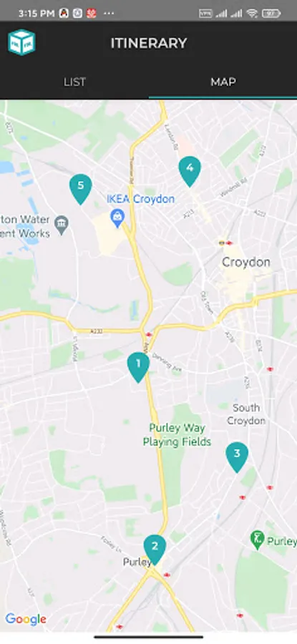Tap the water treatment works museum icon
The width and height of the screenshot is (297, 644).
(62, 225)
